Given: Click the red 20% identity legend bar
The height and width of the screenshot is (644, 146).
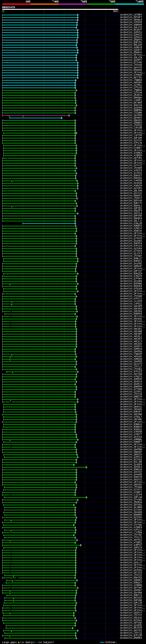Looking at the screenshot, I should pyautogui.click(x=16, y=4).
